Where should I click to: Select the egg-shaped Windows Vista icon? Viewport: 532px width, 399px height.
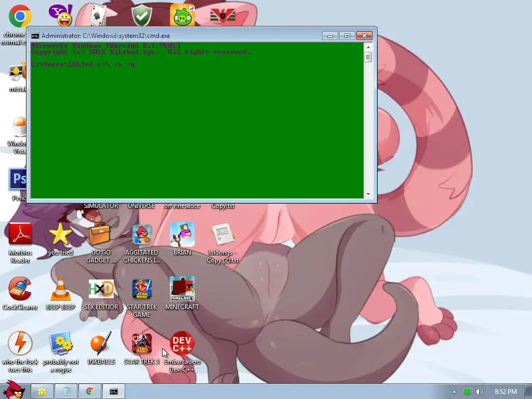[19, 126]
